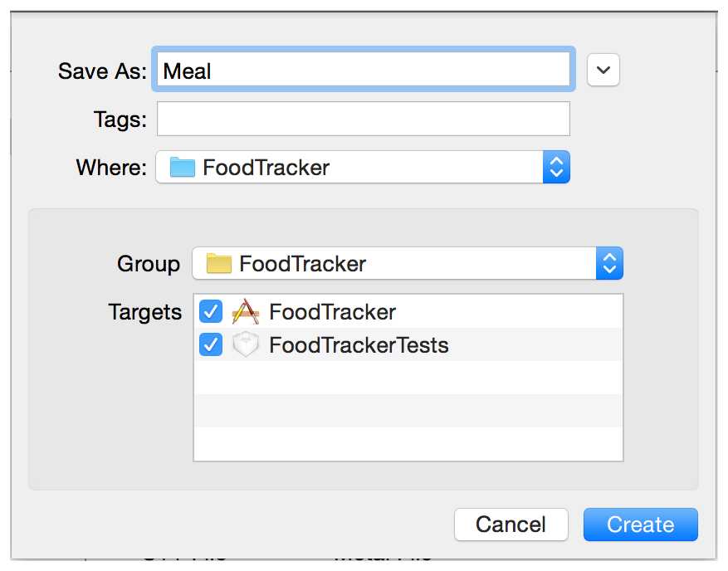Select the FoodTracker target row label
Screen dimensions: 728x571
tap(332, 312)
